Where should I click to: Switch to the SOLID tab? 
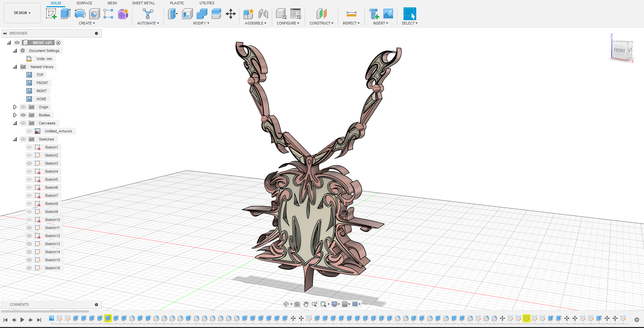[x=56, y=3]
